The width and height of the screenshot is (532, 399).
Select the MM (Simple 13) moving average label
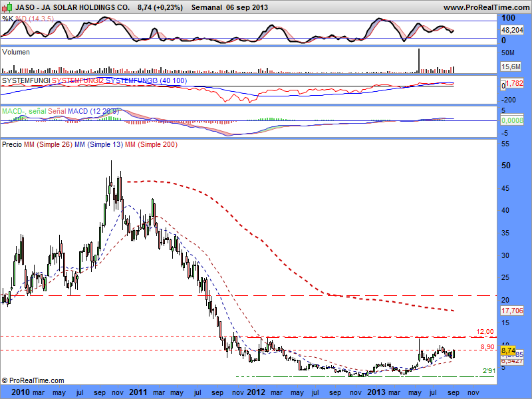tap(98, 144)
